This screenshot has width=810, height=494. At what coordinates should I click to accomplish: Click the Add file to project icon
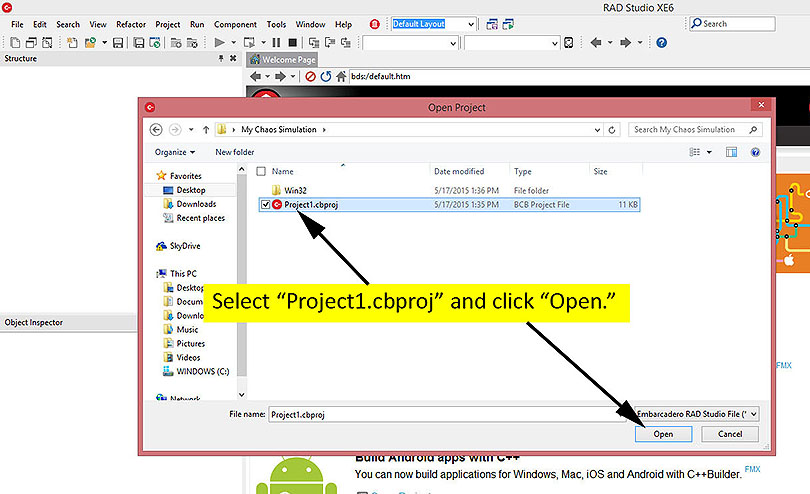[x=176, y=43]
